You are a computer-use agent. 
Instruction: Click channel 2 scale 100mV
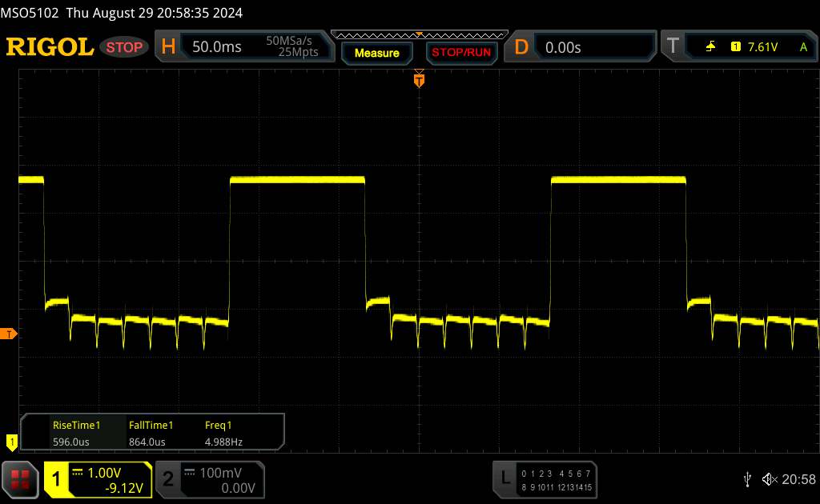point(220,473)
